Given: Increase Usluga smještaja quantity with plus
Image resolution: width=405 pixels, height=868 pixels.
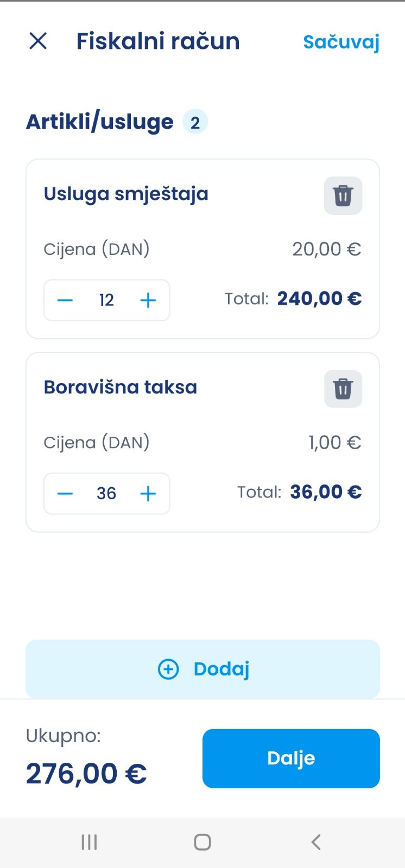Looking at the screenshot, I should [x=148, y=300].
